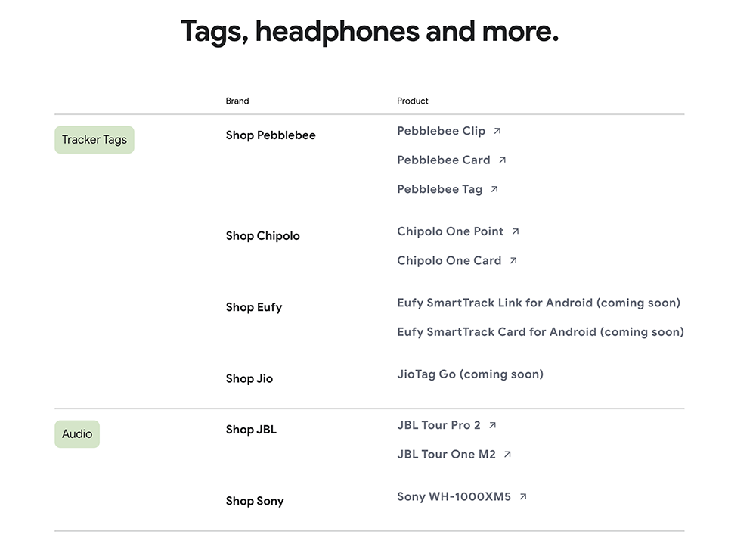
Task: Click external arrow icon beside Sony WH-1000XM5
Action: 523,496
